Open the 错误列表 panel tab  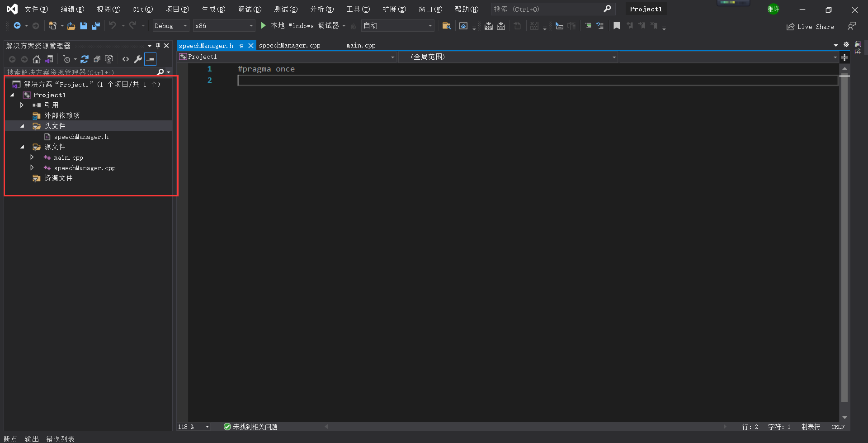(60, 439)
